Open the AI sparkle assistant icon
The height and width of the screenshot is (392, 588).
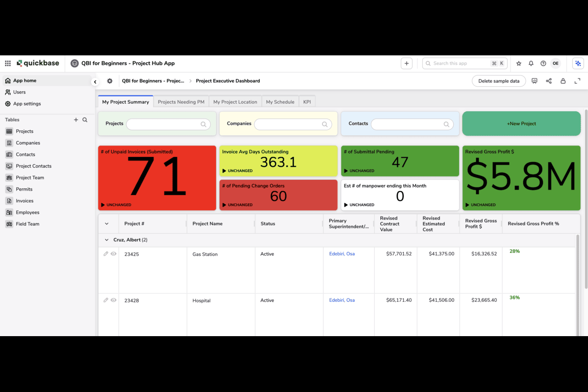(x=578, y=63)
